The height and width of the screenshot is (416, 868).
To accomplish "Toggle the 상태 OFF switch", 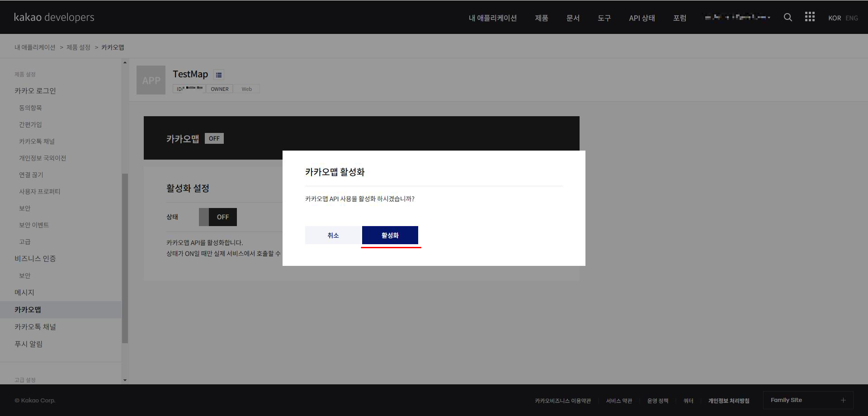I will [x=218, y=217].
